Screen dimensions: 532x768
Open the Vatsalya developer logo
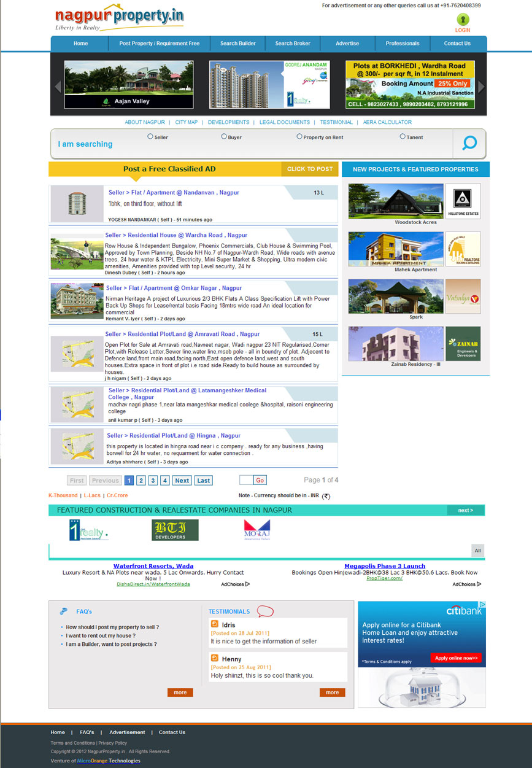coord(463,297)
